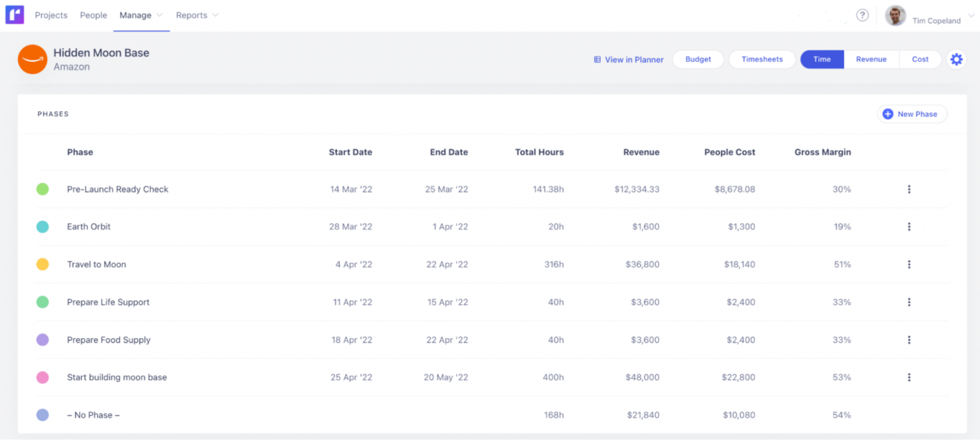The width and height of the screenshot is (980, 440).
Task: Switch the view to Cost
Action: [920, 59]
